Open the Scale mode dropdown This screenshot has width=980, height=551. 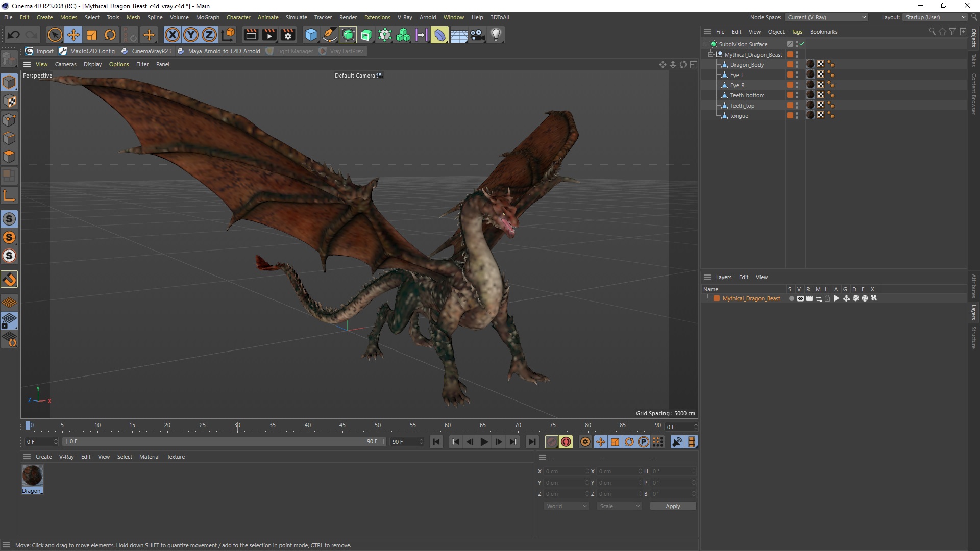click(x=619, y=506)
